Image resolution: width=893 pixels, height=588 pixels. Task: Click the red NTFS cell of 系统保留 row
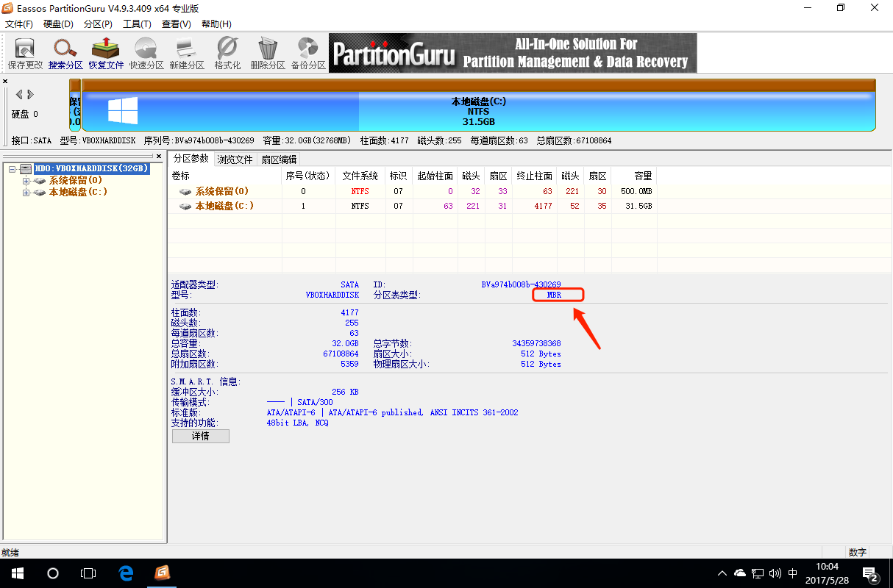[360, 191]
